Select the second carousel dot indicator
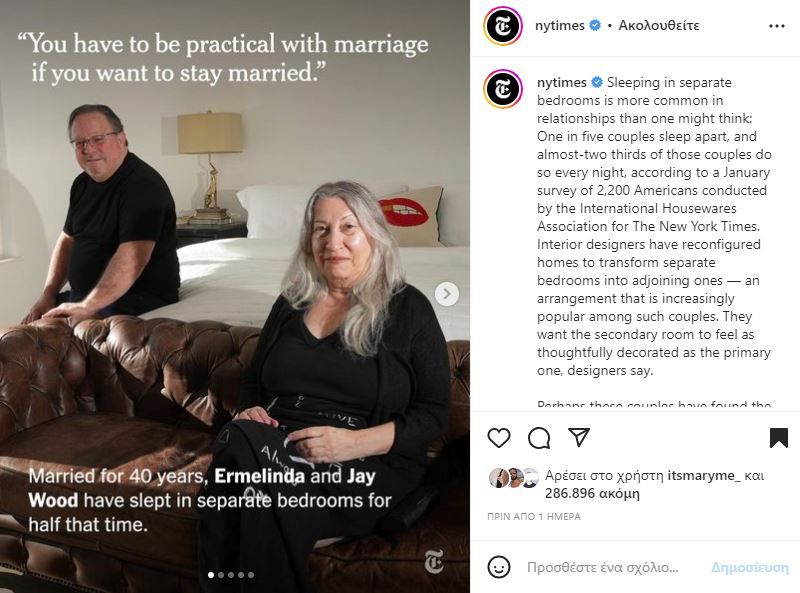800x593 pixels. tap(221, 575)
